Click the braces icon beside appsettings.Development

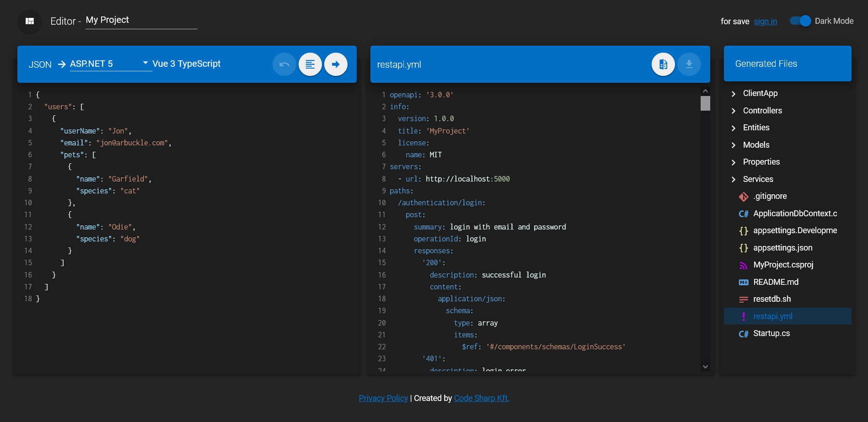744,231
